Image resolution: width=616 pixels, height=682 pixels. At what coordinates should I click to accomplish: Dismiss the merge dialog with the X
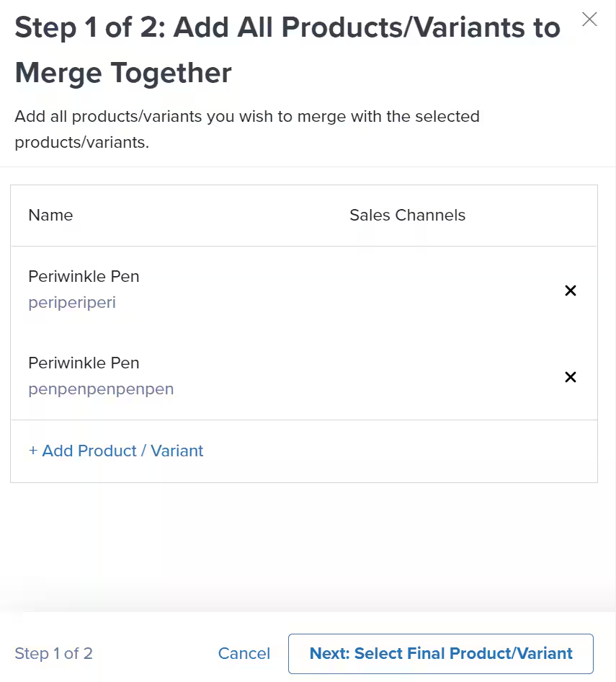point(589,19)
